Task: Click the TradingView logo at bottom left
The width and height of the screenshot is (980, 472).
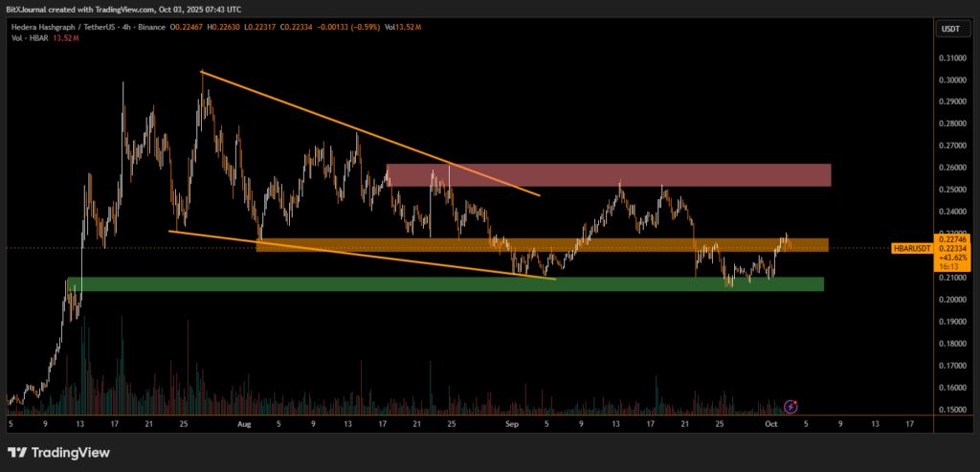Action: [x=58, y=452]
